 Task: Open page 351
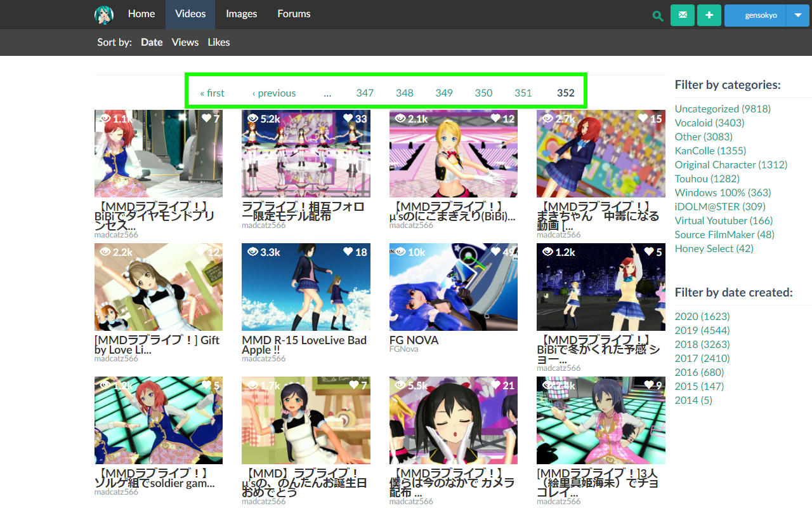pos(523,93)
